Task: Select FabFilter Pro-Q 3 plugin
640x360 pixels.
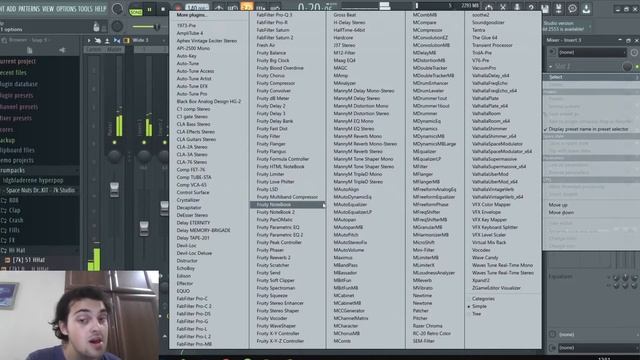Action: (x=274, y=15)
